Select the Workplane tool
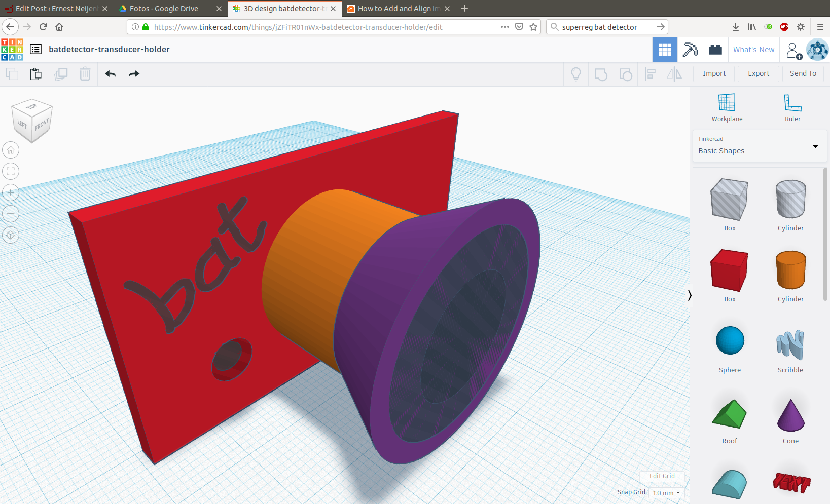Viewport: 830px width, 504px height. (x=727, y=107)
